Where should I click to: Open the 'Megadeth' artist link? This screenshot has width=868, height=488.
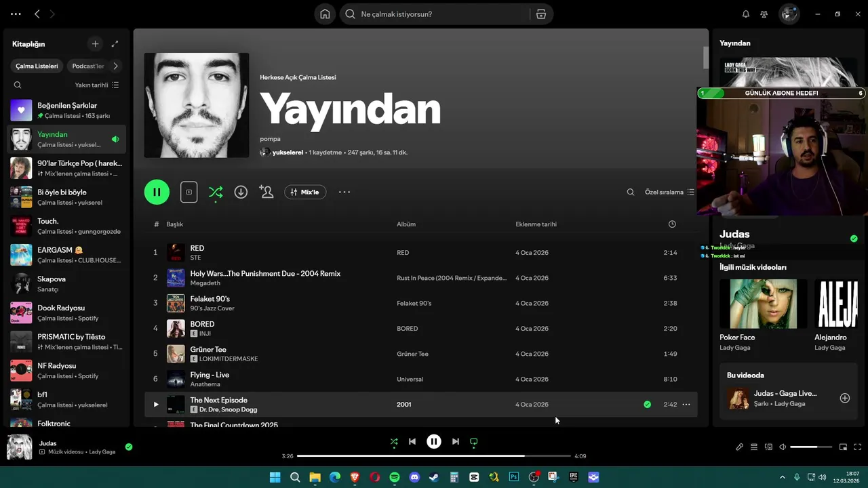[x=205, y=283]
